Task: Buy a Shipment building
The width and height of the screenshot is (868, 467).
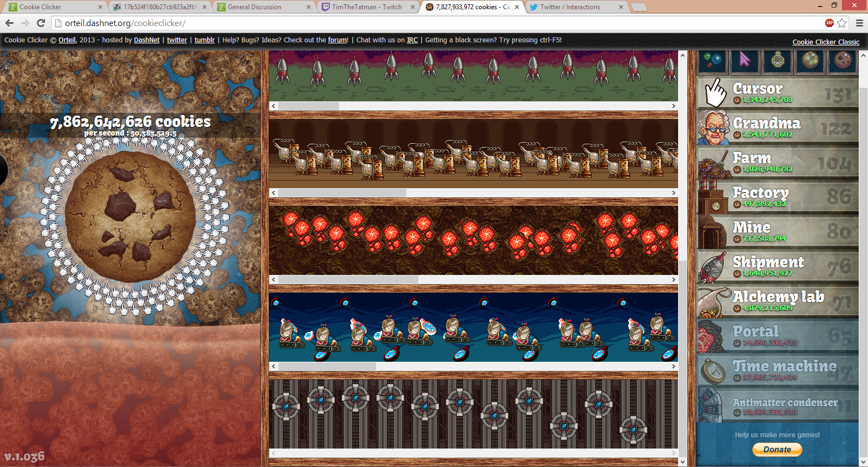Action: [x=777, y=267]
